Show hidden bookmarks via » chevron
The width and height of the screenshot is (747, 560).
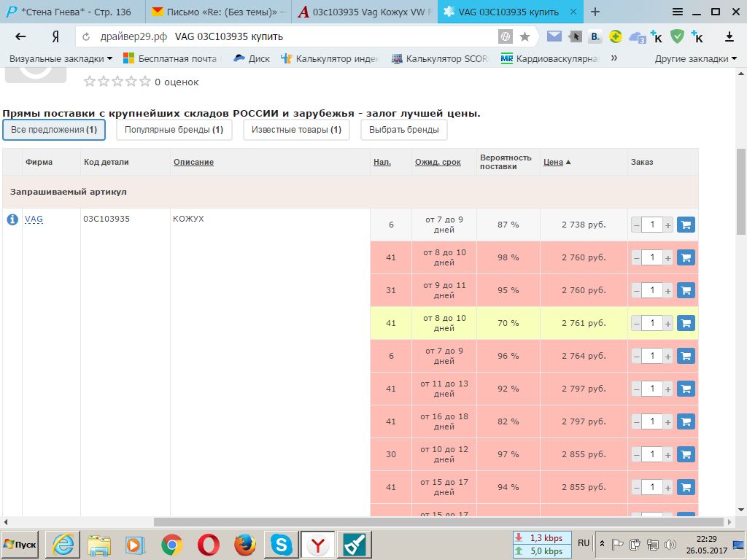pyautogui.click(x=614, y=58)
